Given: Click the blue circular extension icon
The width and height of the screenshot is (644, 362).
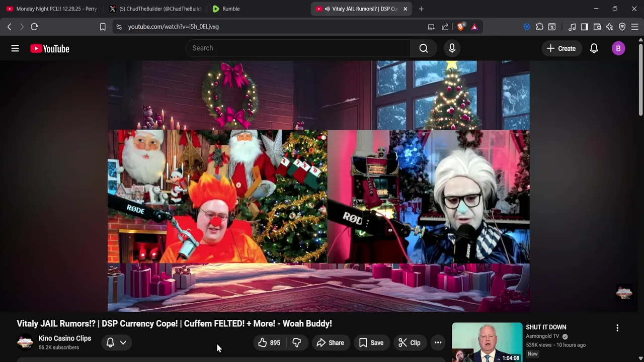Looking at the screenshot, I should click(527, 27).
